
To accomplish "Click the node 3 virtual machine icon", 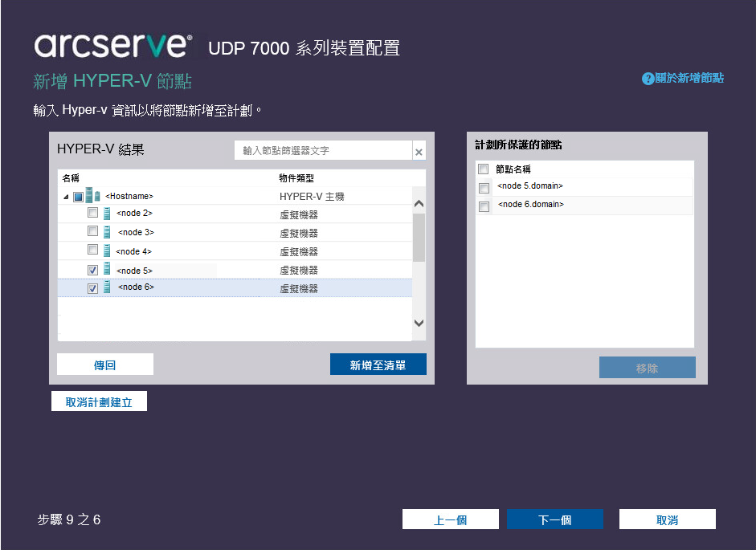I will pos(108,232).
